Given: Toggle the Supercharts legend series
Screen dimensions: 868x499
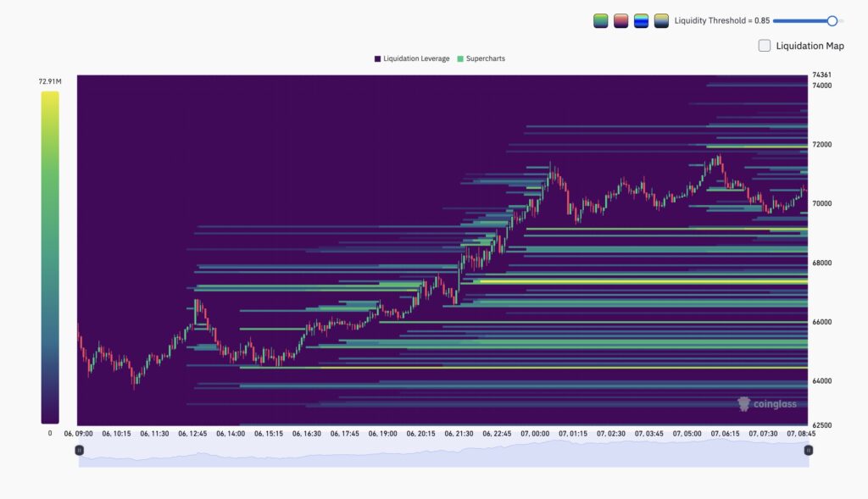Looking at the screenshot, I should pos(485,58).
